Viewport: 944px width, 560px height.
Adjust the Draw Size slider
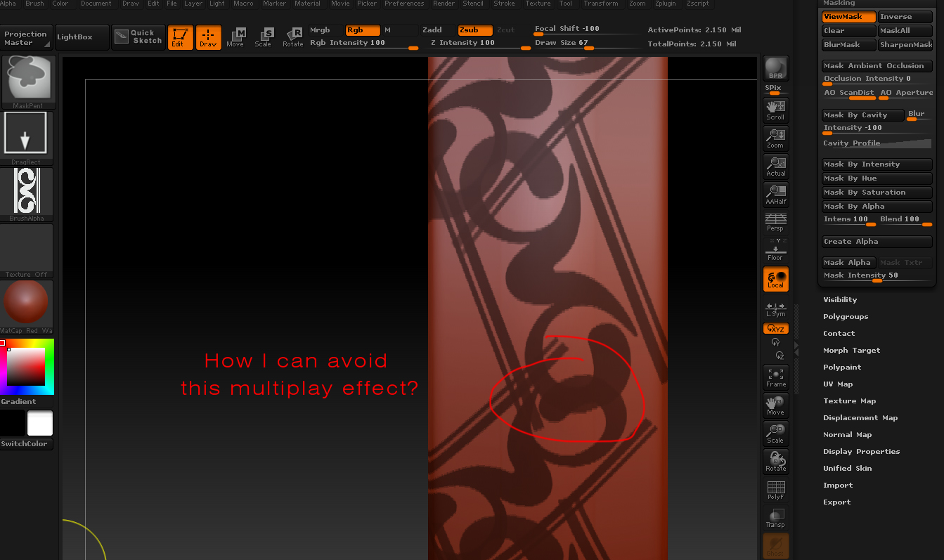587,44
